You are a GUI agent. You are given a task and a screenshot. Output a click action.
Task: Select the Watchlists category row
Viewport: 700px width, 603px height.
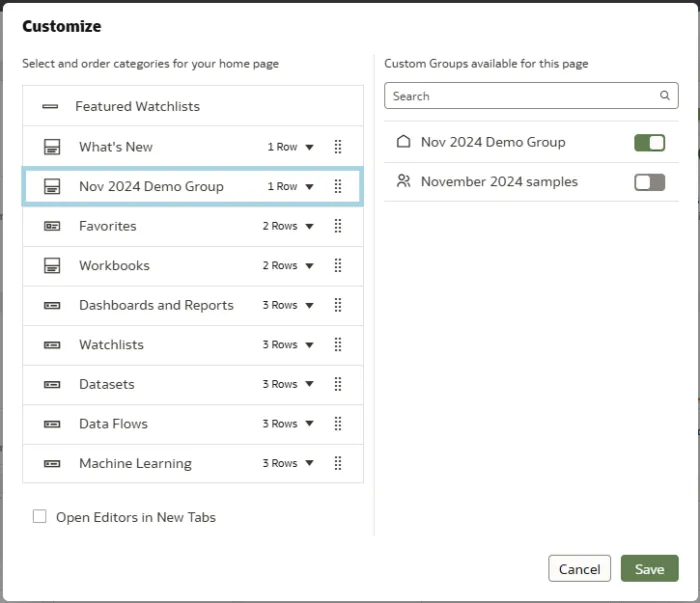click(x=111, y=345)
